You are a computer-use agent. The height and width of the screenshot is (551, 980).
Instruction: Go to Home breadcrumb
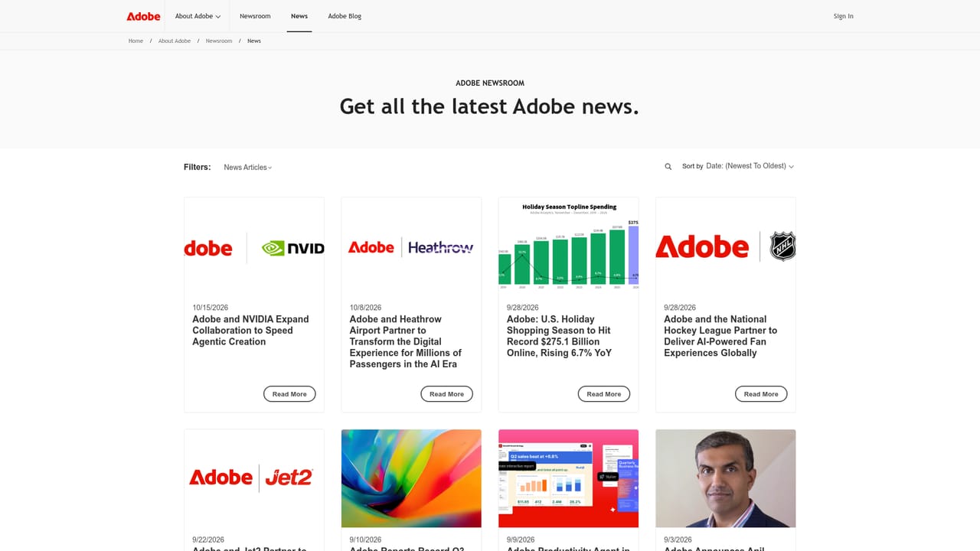point(136,41)
